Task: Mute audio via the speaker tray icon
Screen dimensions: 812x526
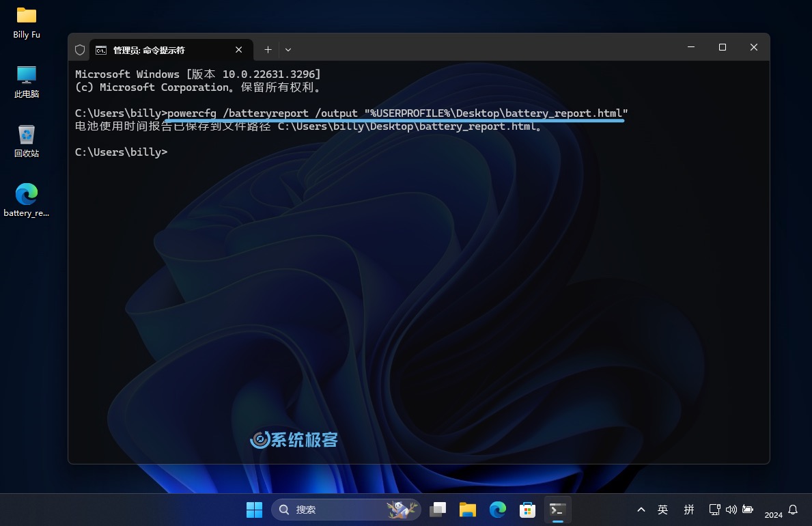Action: click(731, 510)
